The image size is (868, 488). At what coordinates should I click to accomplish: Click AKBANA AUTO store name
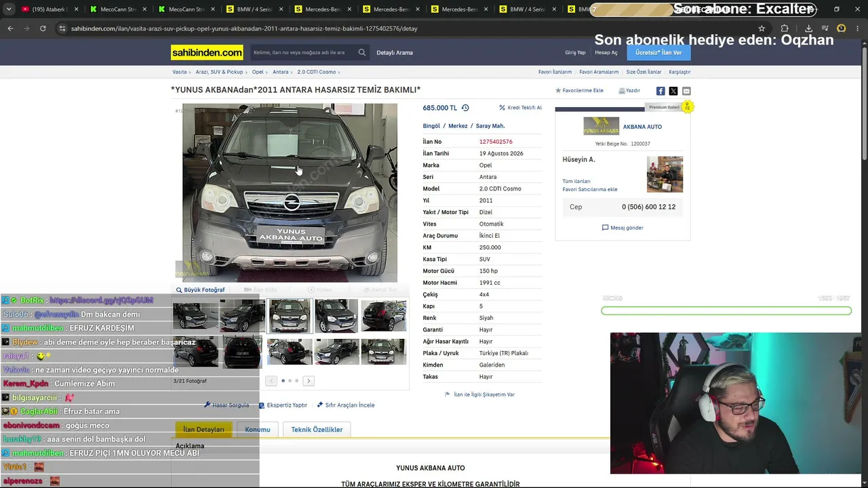click(642, 127)
